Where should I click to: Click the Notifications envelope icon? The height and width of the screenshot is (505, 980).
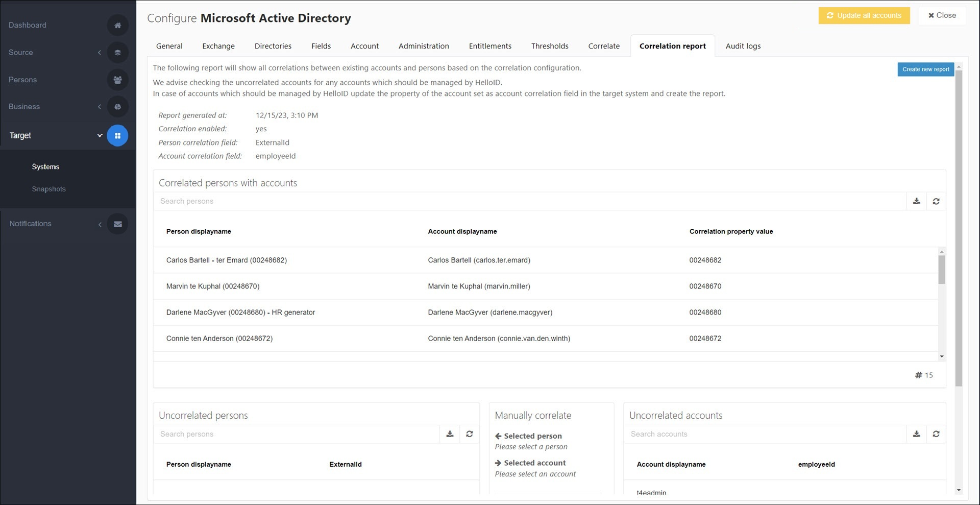tap(117, 224)
